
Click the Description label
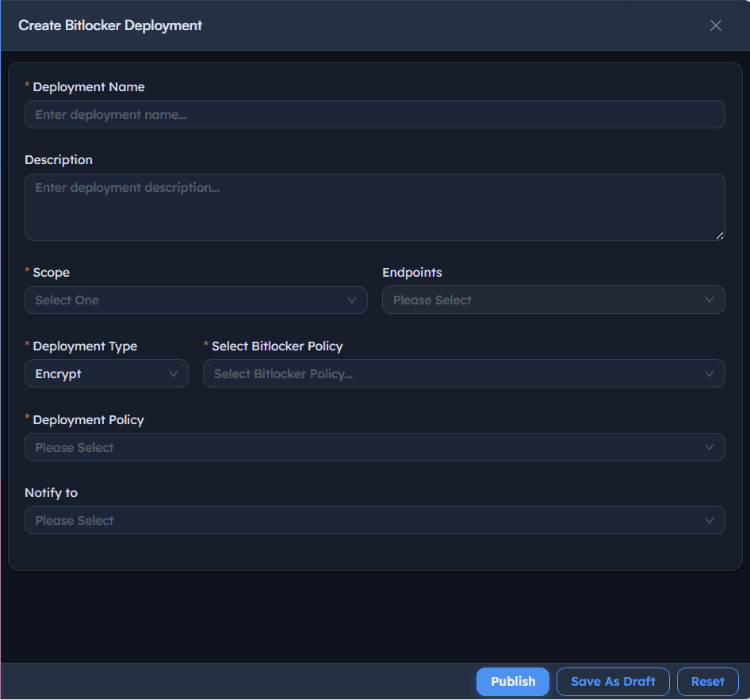coord(59,159)
